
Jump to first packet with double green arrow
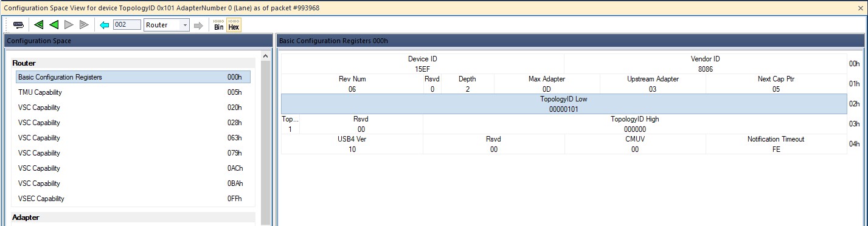click(x=39, y=25)
